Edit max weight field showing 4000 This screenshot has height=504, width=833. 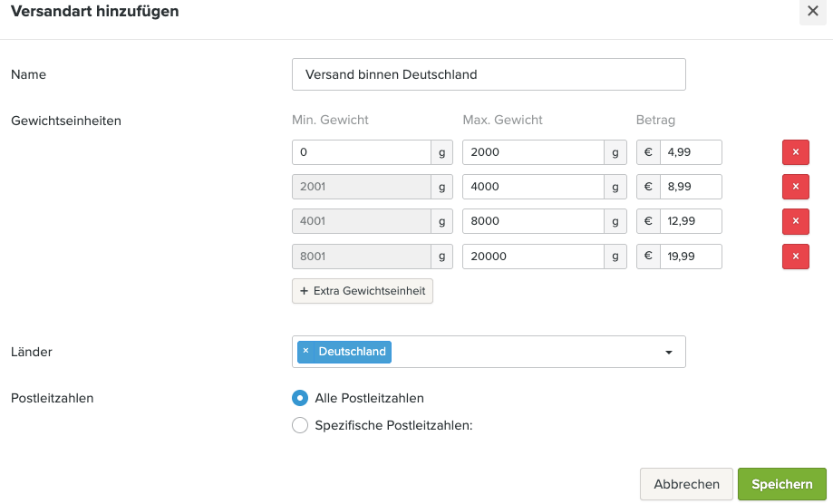tap(533, 187)
